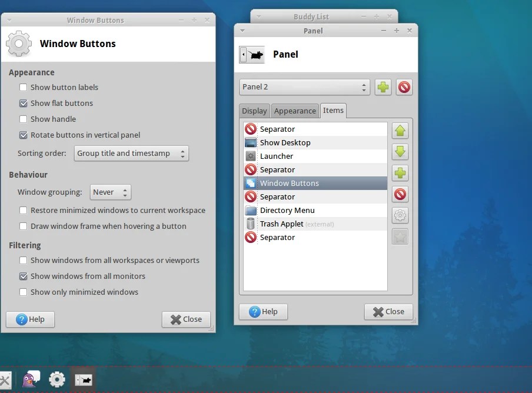Open the Sorting order dropdown

[131, 153]
